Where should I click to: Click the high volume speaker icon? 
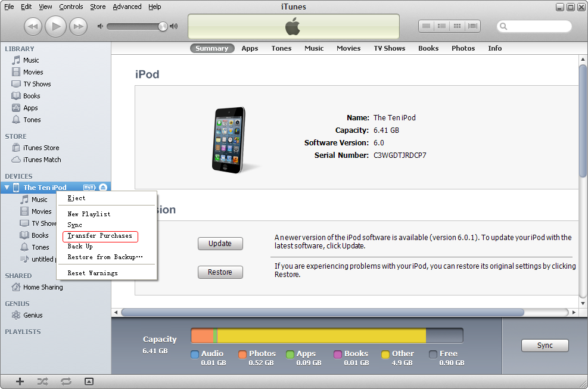point(173,26)
